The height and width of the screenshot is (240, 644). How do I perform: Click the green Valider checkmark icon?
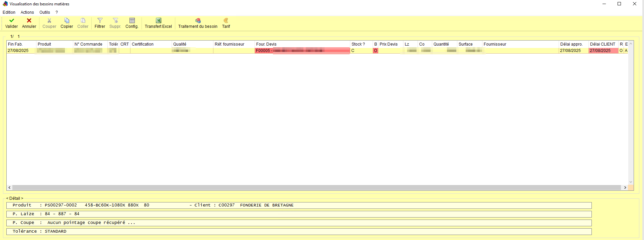11,21
